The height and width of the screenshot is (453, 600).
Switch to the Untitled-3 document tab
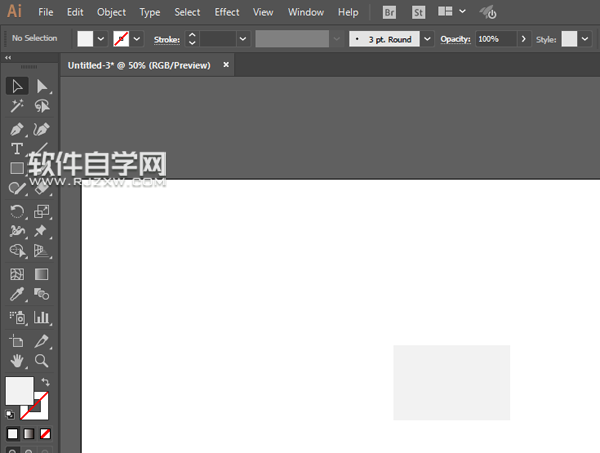[141, 64]
